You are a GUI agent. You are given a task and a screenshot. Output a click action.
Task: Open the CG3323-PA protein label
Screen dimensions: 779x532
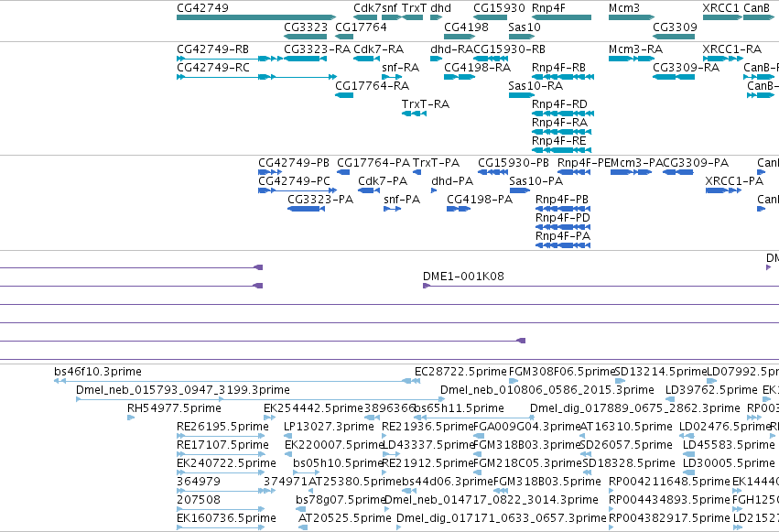pyautogui.click(x=320, y=200)
